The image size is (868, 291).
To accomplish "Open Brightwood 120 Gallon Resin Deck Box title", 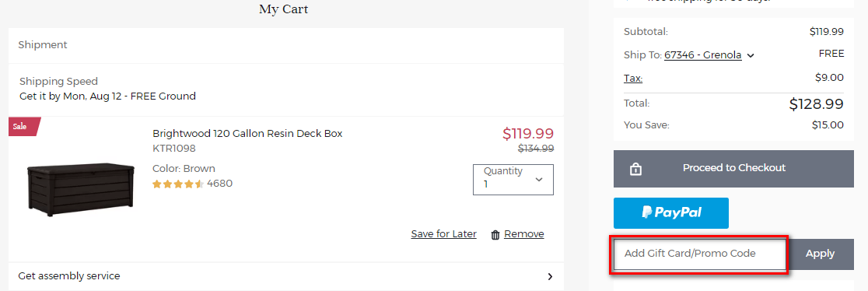I will coord(247,134).
